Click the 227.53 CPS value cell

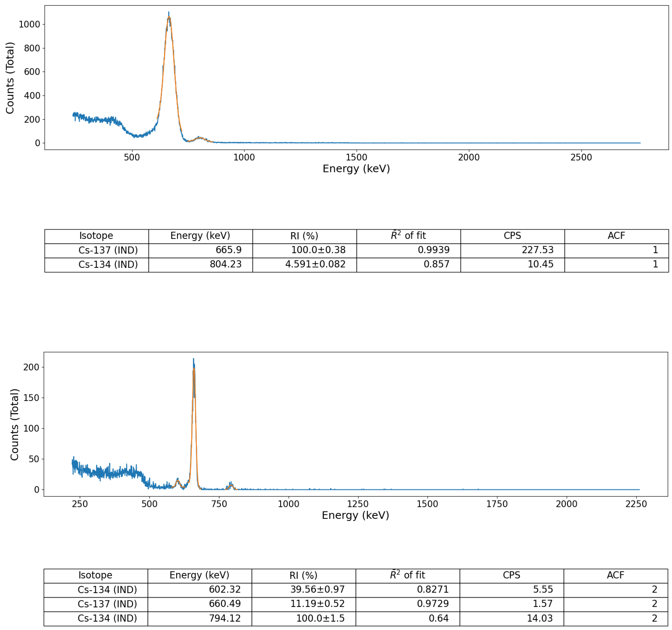tap(537, 250)
